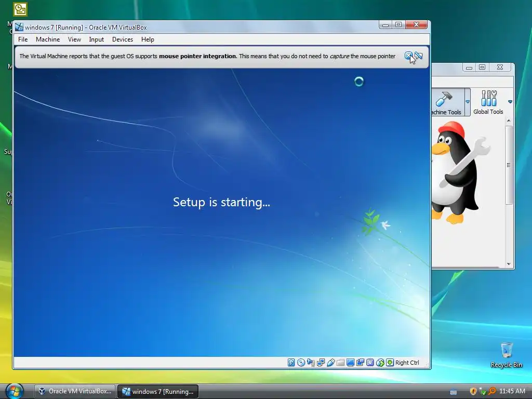This screenshot has height=399, width=532.
Task: Click the shared folders status icon
Action: click(340, 363)
